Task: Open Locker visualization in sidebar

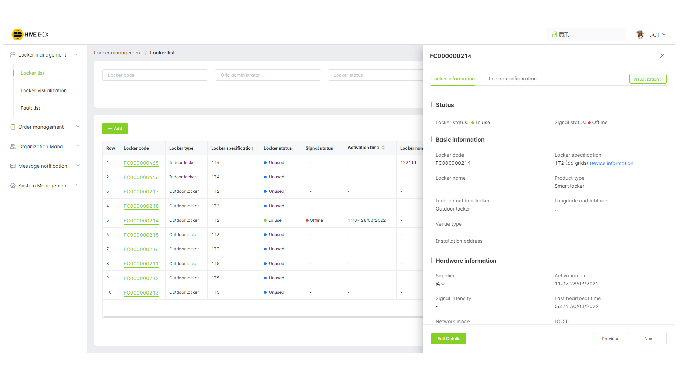Action: click(x=43, y=91)
